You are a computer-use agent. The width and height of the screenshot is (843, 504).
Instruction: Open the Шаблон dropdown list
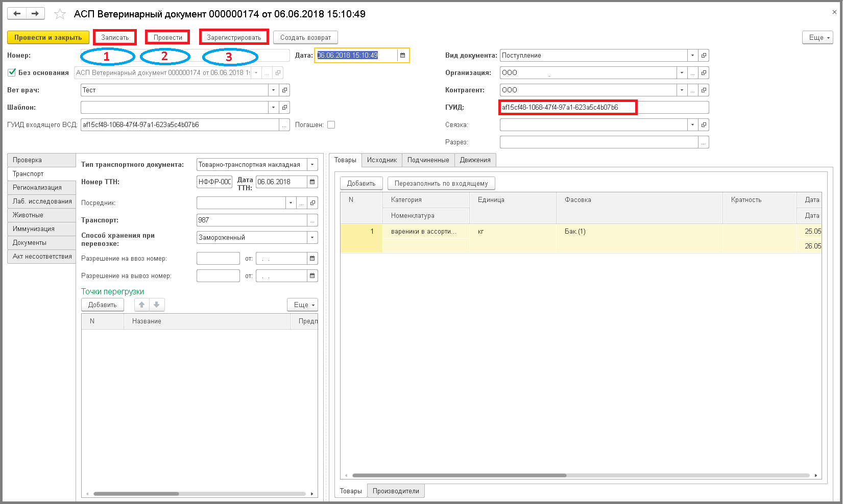point(274,108)
